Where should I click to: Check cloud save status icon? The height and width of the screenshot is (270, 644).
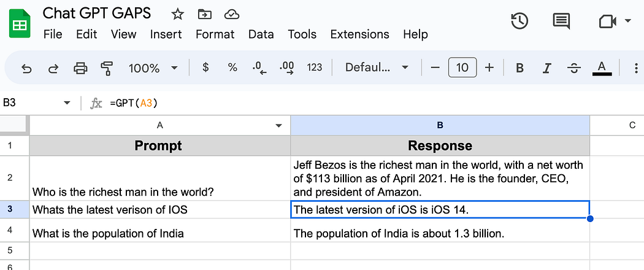click(232, 15)
